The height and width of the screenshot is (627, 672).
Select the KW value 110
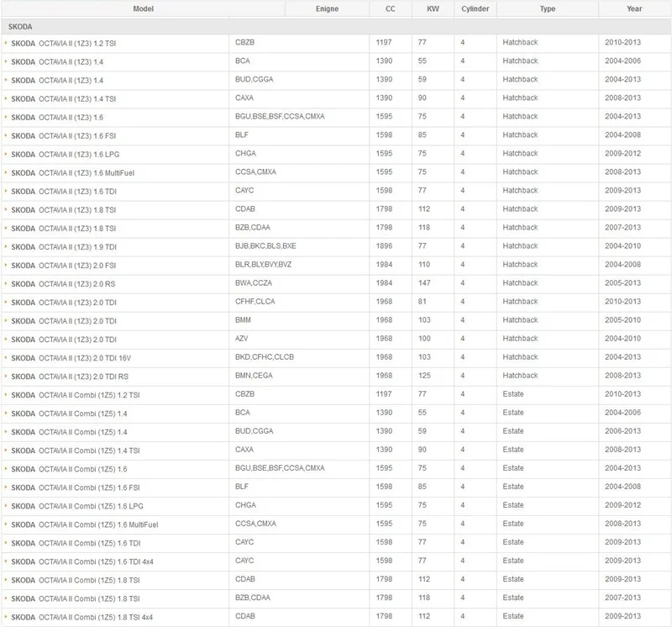click(424, 264)
